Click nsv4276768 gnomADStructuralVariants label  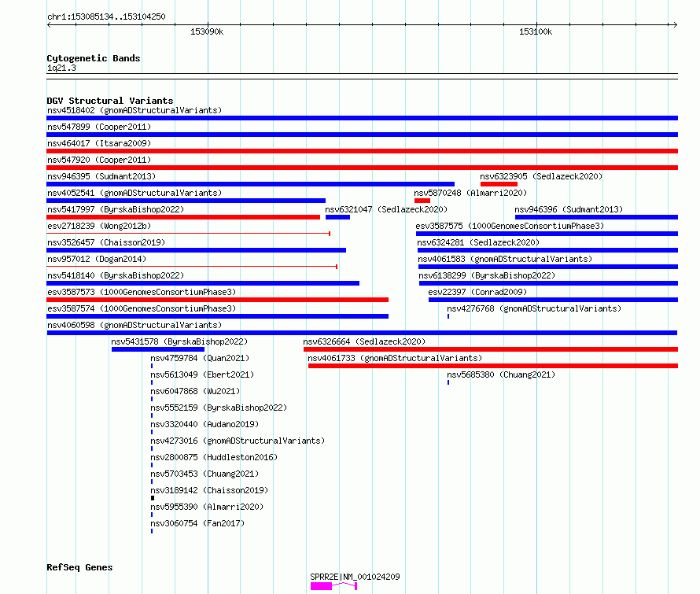click(x=534, y=308)
